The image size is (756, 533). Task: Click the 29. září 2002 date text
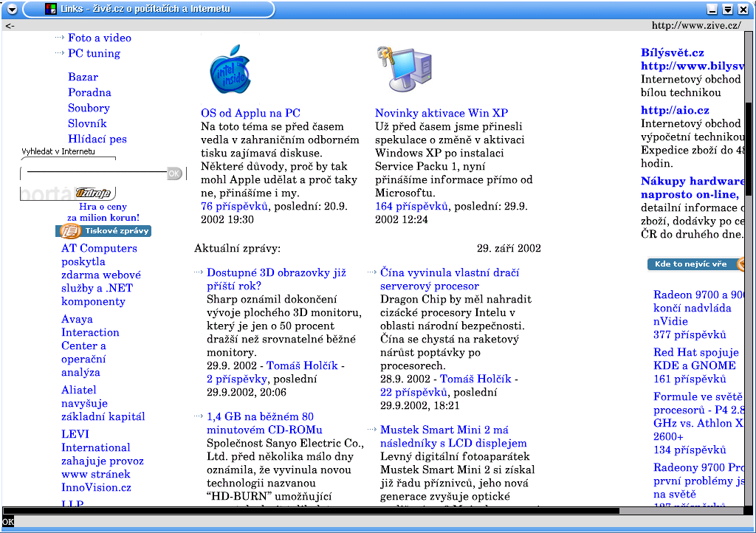[509, 249]
